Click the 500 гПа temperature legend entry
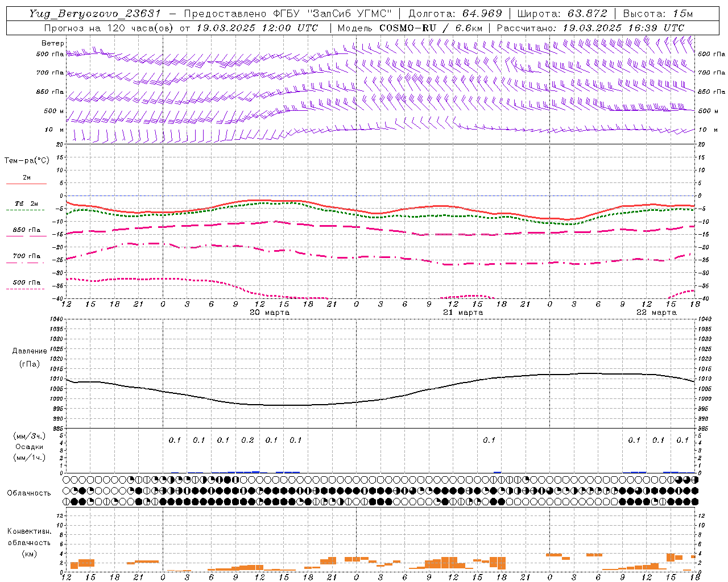The height and width of the screenshot is (582, 728). [x=26, y=282]
